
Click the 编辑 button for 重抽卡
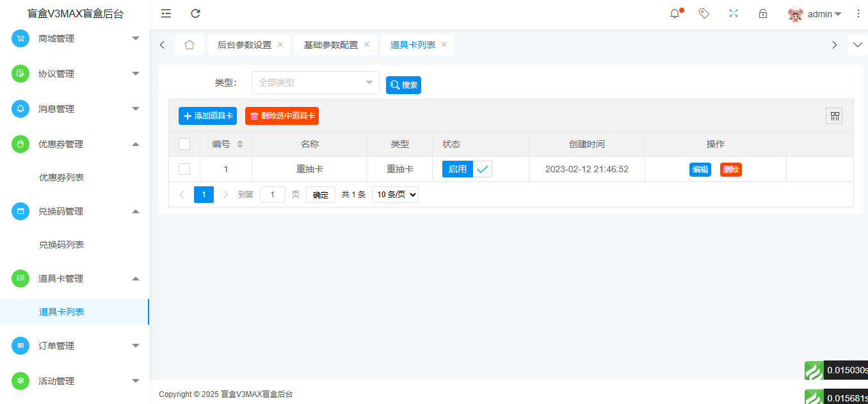700,170
